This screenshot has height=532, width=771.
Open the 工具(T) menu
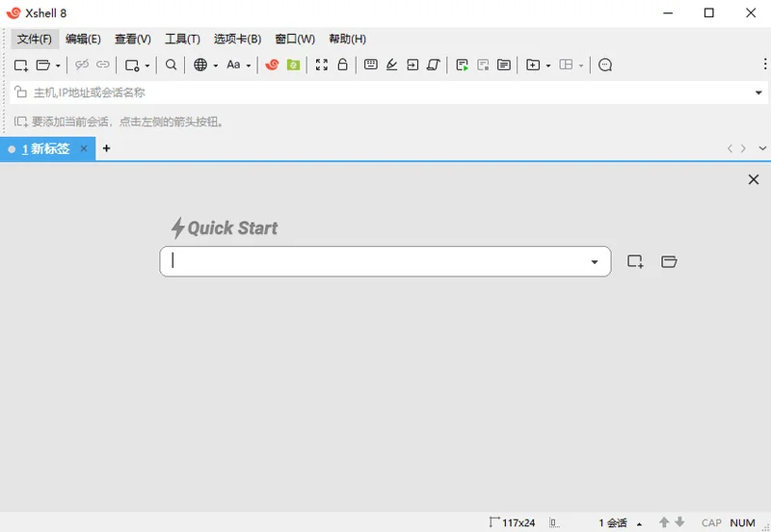(x=182, y=39)
